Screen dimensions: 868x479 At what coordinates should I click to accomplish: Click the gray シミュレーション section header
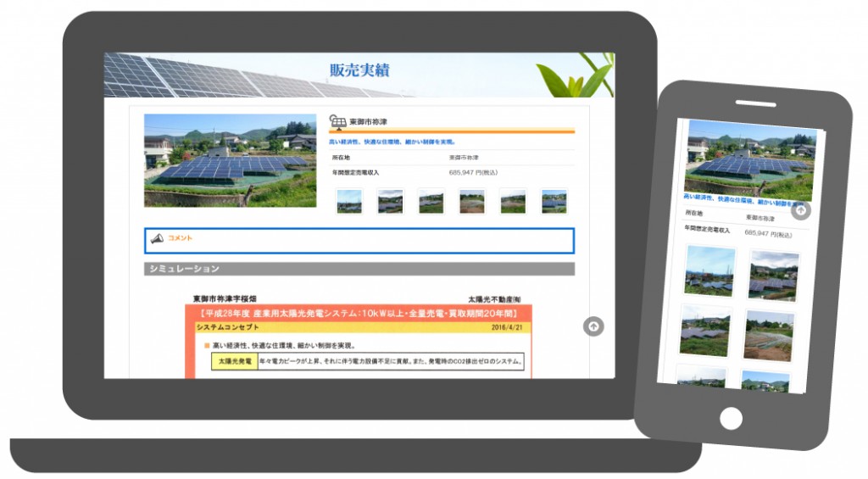tap(359, 269)
